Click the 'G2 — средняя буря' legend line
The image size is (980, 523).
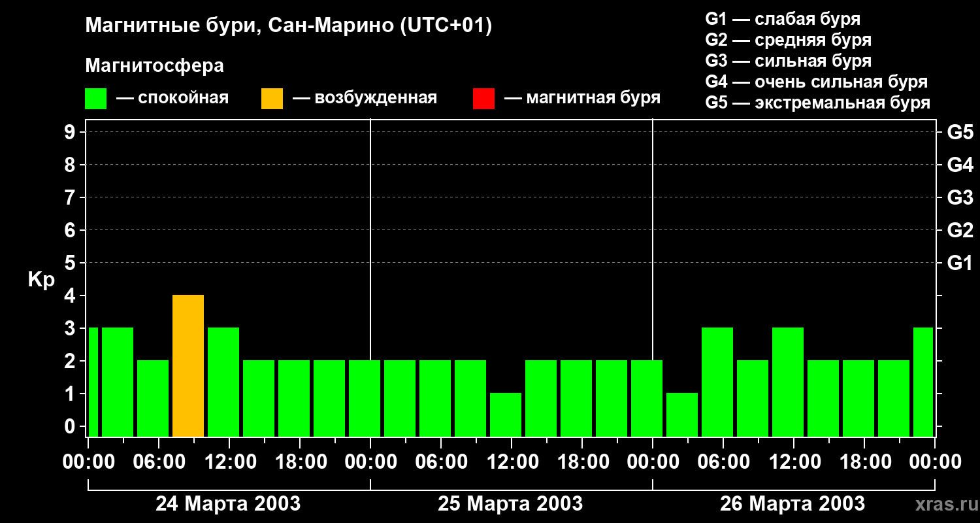[x=788, y=40]
